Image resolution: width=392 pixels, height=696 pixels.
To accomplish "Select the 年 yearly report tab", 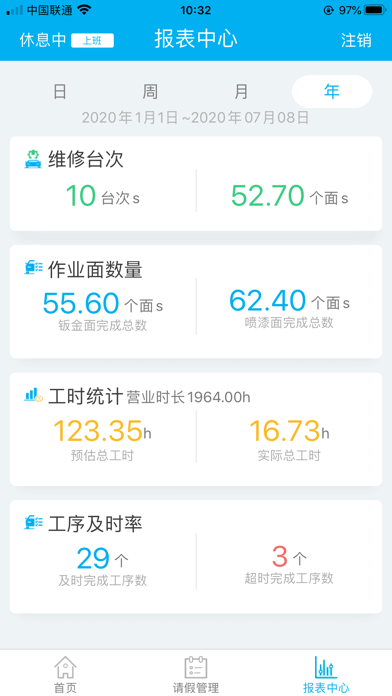I will coord(332,91).
